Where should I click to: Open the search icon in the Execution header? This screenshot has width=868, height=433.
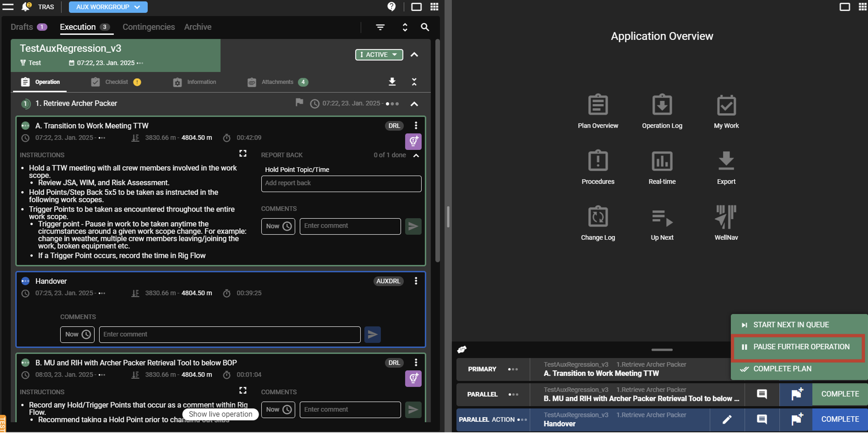425,27
